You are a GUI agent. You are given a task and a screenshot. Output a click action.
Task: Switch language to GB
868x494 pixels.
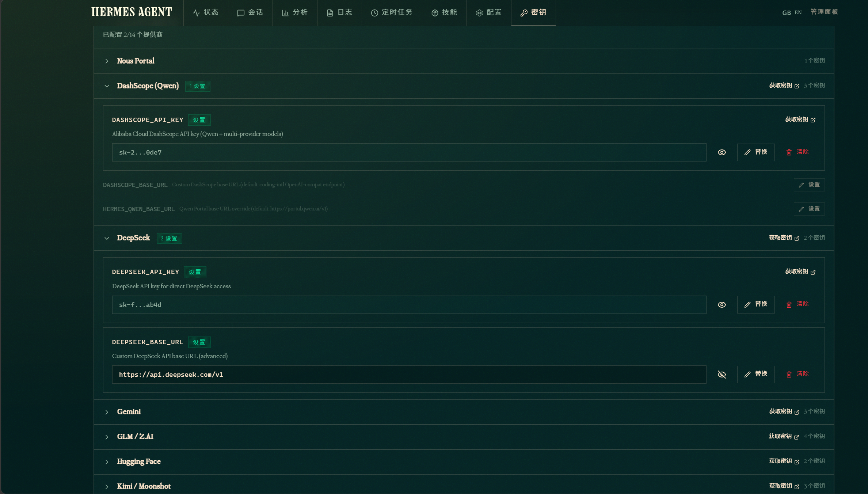(x=786, y=13)
